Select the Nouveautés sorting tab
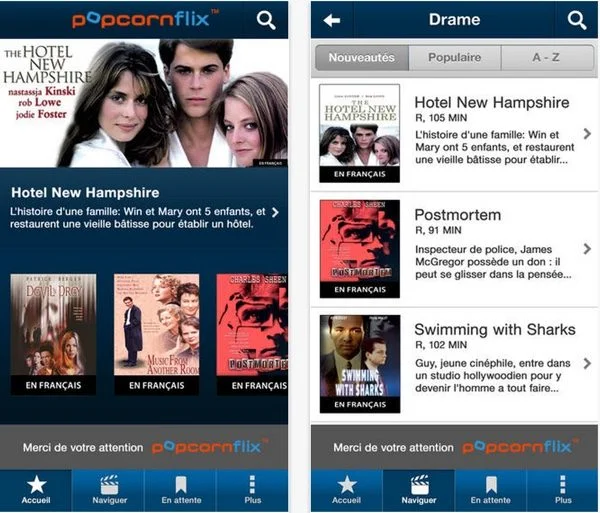 362,57
